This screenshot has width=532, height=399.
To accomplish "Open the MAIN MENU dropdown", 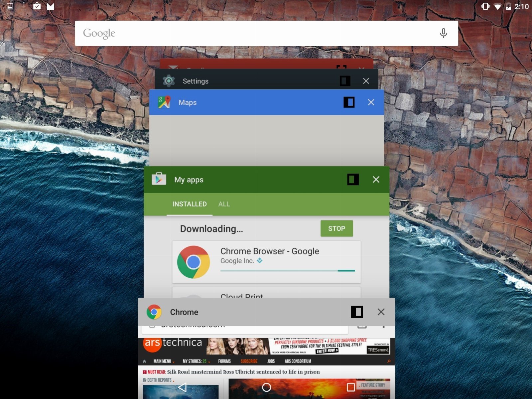I will (164, 361).
